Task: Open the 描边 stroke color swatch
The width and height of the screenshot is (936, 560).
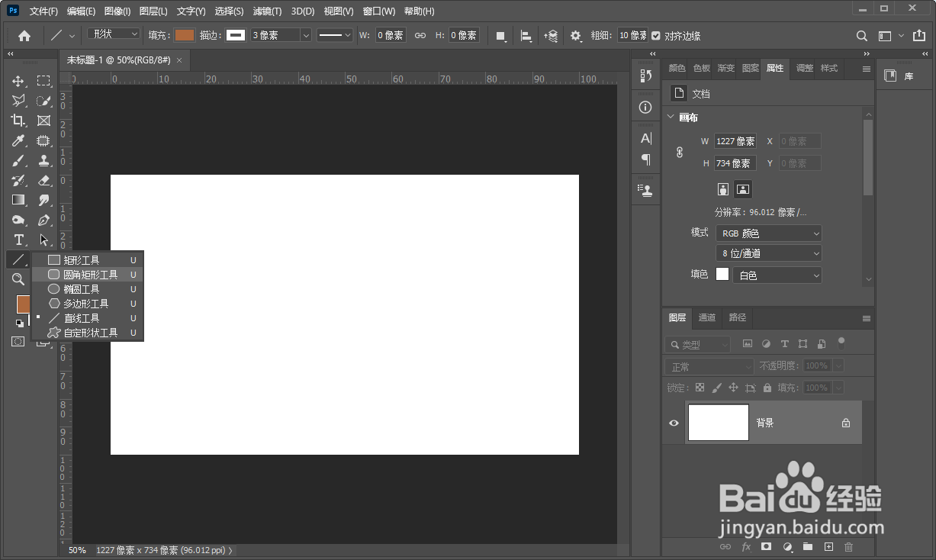Action: point(236,35)
